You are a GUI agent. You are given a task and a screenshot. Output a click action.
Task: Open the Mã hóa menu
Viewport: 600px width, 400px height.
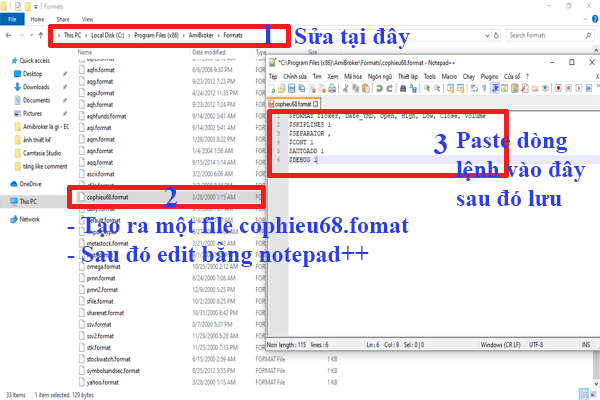tap(352, 77)
